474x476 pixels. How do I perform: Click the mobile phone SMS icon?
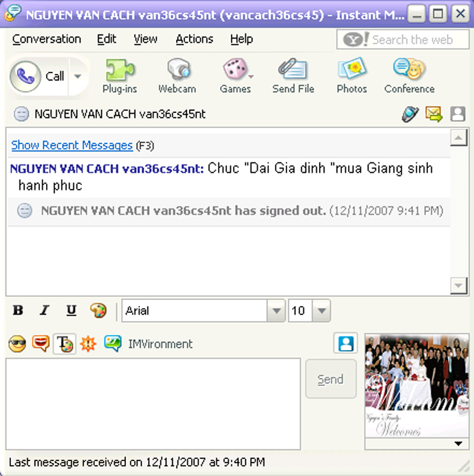coord(410,114)
